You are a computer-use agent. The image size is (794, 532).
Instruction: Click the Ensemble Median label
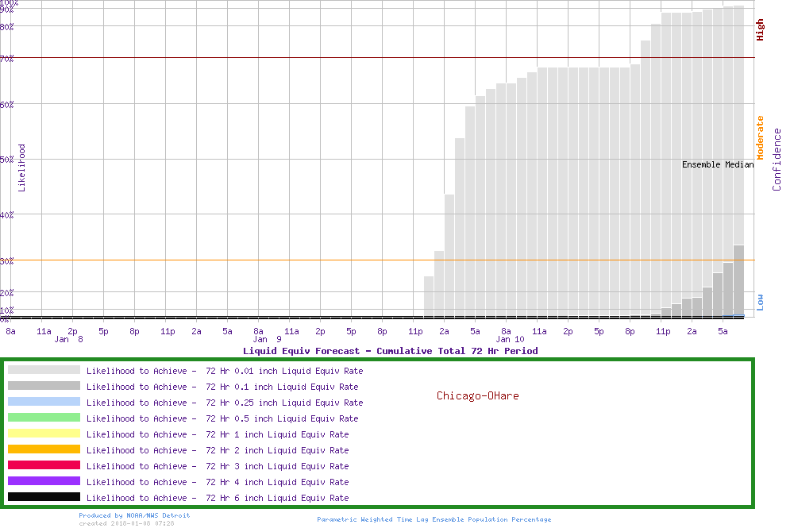718,164
